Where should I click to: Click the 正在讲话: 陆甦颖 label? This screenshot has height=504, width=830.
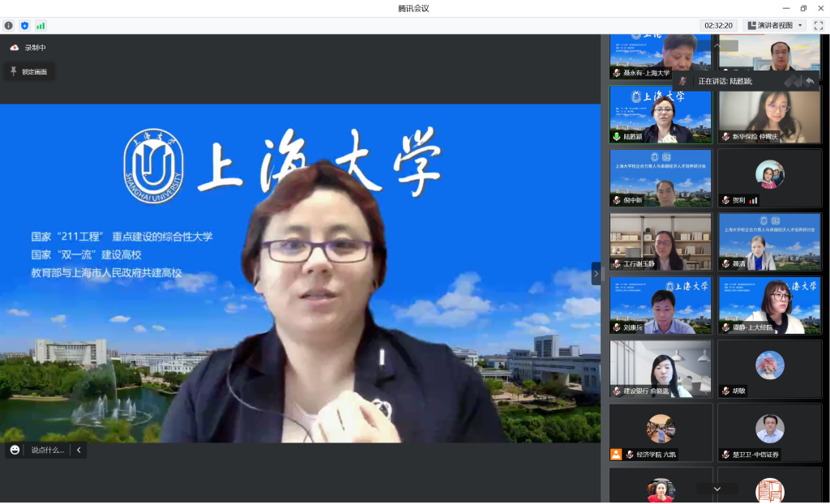tap(725, 81)
